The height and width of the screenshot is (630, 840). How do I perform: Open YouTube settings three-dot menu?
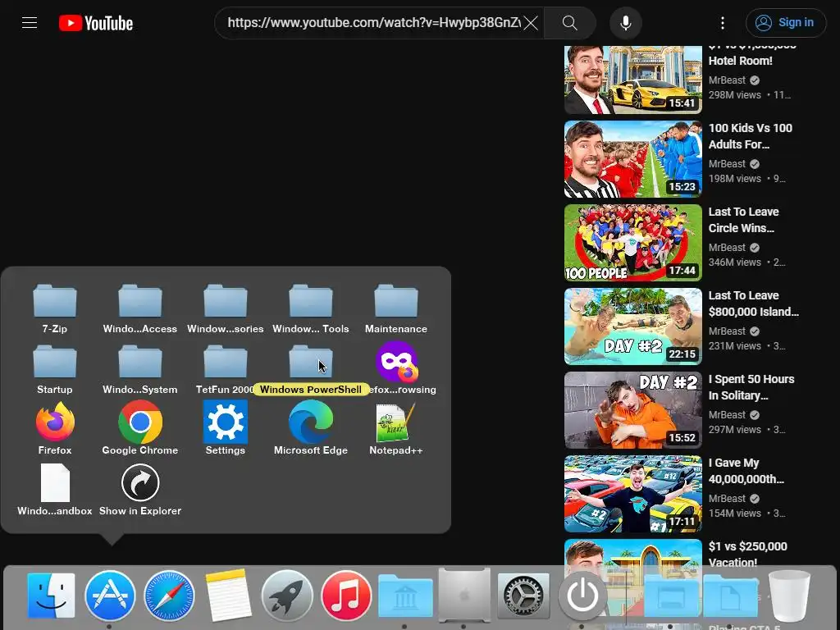pos(722,22)
